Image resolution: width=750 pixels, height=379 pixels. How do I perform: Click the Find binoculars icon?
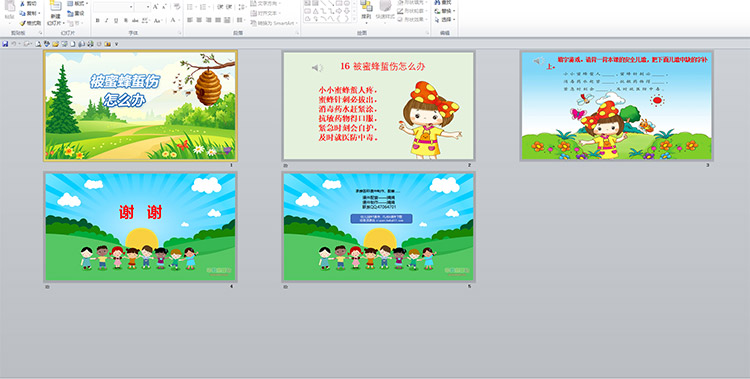pyautogui.click(x=437, y=2)
